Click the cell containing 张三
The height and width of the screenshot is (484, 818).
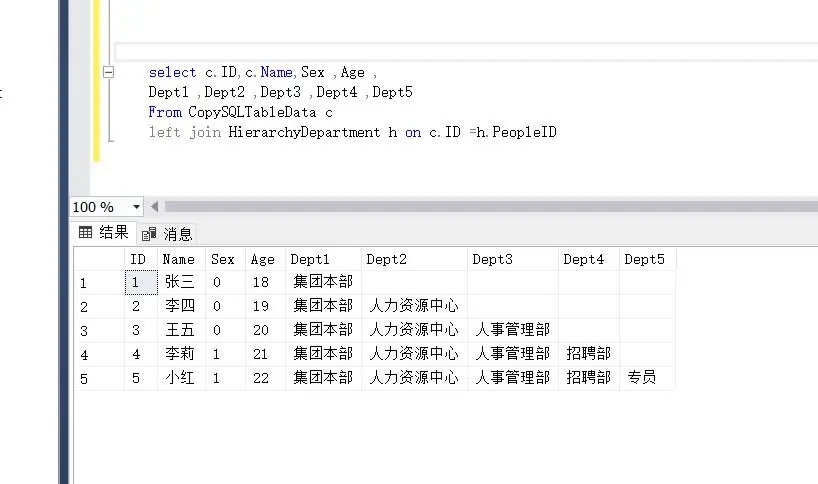coord(181,282)
